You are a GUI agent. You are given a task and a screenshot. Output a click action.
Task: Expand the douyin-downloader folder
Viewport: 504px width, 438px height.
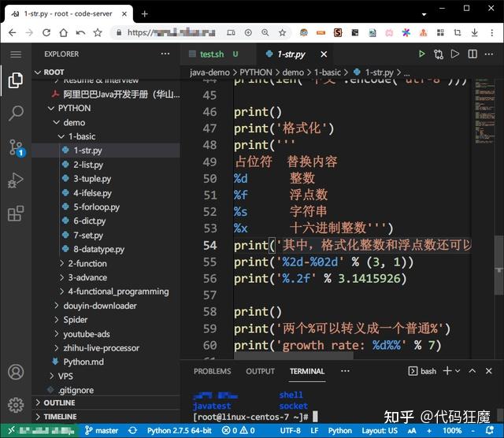click(57, 306)
